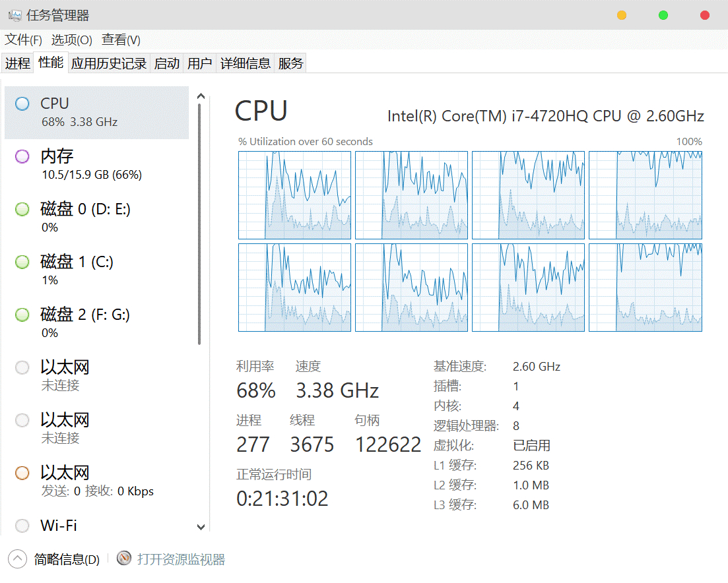Open the 打开资源监视器 link
This screenshot has width=728, height=583.
pos(181,560)
